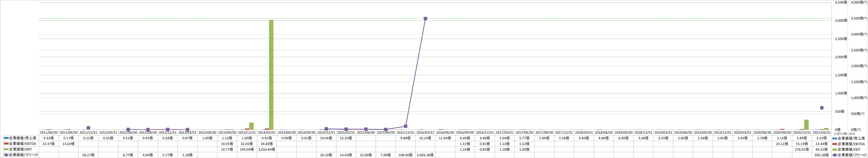The height and width of the screenshot is (158, 868).
Task: Click the cell showing 3,493.28倍
Action: point(425,155)
